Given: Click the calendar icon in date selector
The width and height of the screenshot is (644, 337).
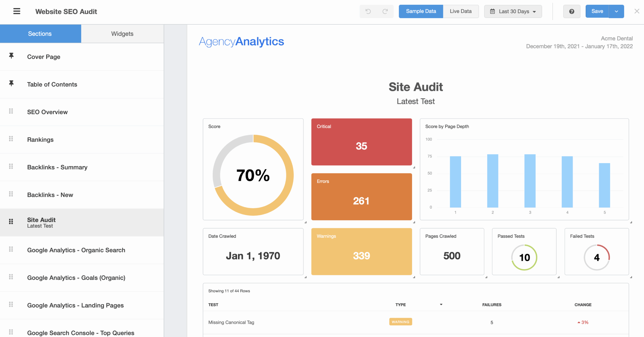Looking at the screenshot, I should (x=492, y=11).
